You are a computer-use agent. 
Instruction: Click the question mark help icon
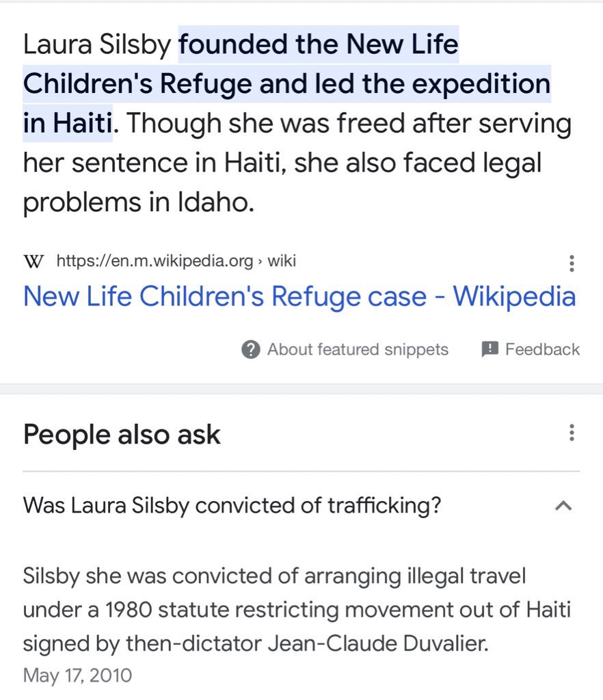tap(251, 350)
